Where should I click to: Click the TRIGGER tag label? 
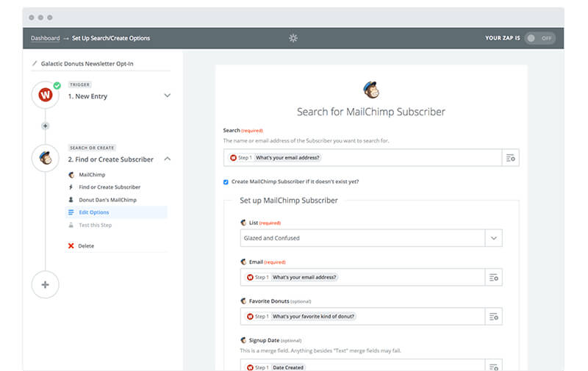point(80,84)
